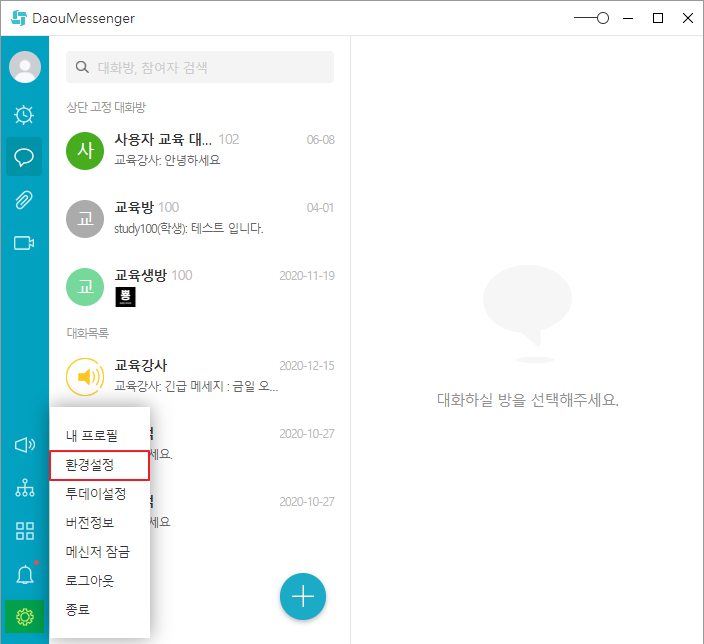704x644 pixels.
Task: Open the notifications bell icon
Action: coord(25,574)
